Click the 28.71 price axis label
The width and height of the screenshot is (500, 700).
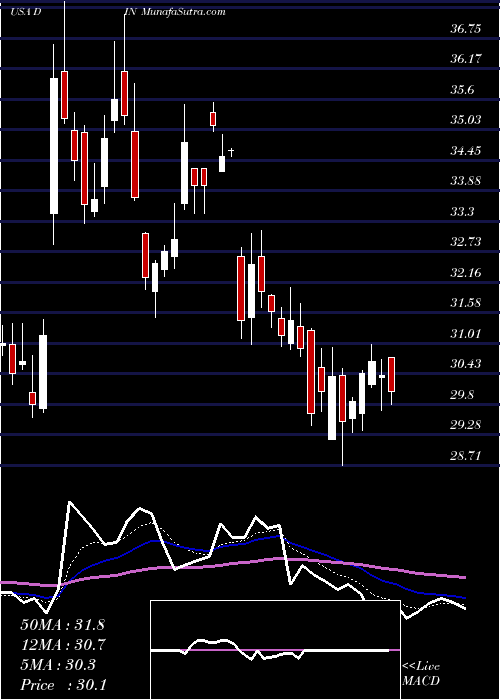[466, 455]
